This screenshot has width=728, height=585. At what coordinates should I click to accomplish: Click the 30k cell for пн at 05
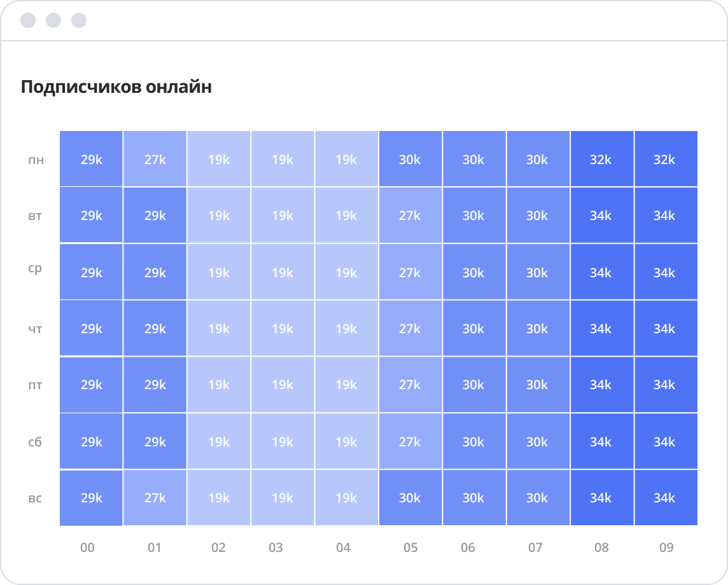pos(410,159)
